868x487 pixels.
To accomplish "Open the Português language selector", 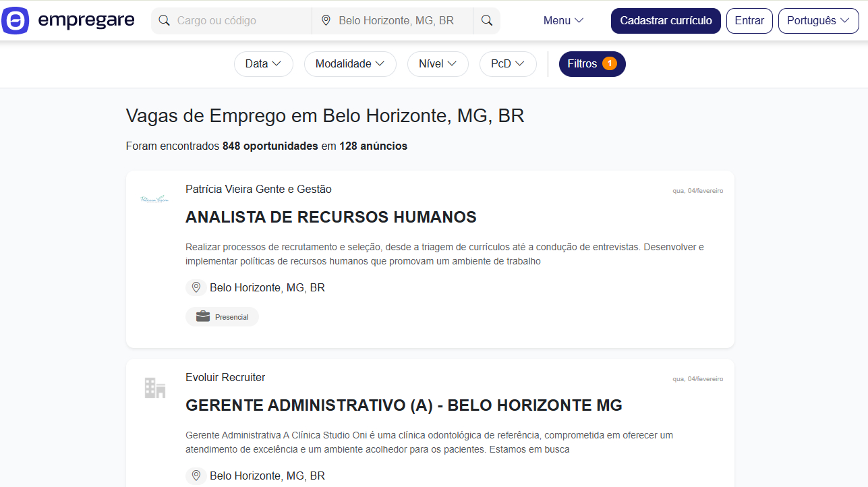I will pyautogui.click(x=818, y=21).
